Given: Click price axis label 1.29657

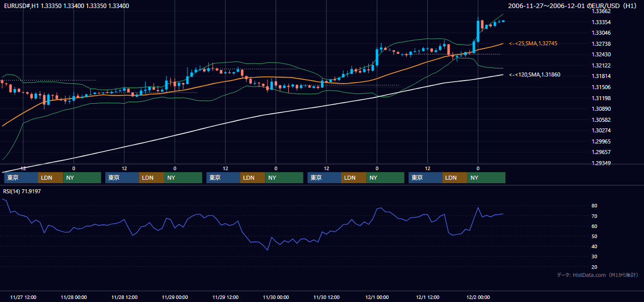Looking at the screenshot, I should click(601, 152).
